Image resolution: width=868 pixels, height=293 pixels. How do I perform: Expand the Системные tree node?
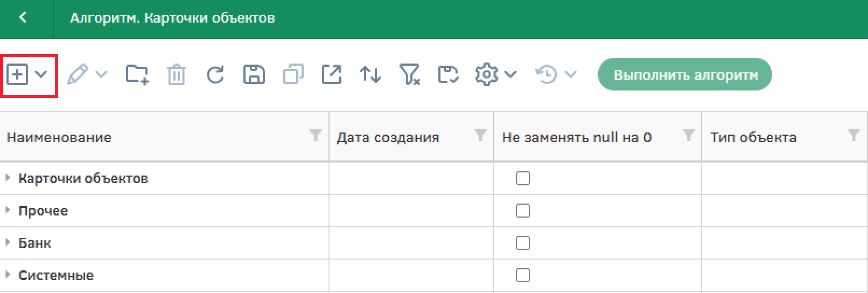[8, 275]
